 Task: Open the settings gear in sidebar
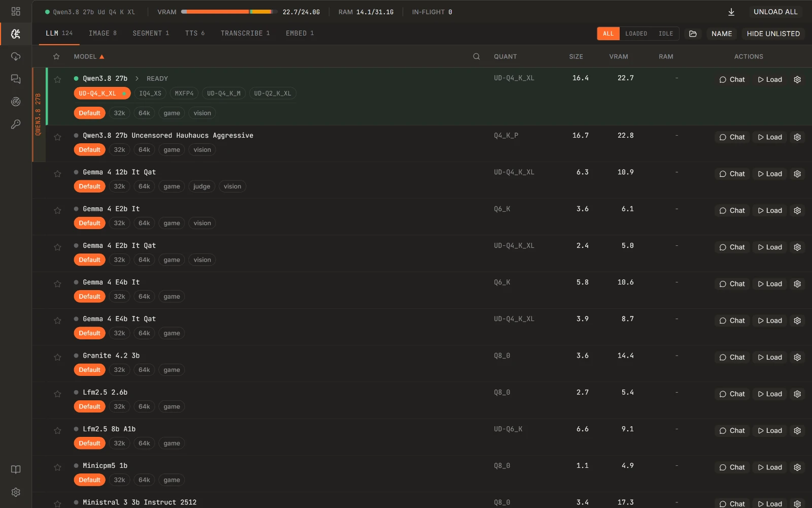point(16,492)
